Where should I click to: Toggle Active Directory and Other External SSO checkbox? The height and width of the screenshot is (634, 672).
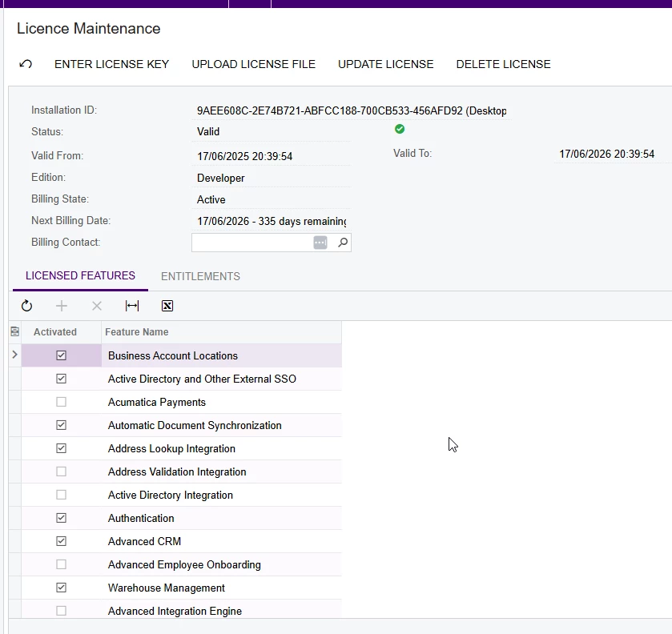pyautogui.click(x=62, y=379)
